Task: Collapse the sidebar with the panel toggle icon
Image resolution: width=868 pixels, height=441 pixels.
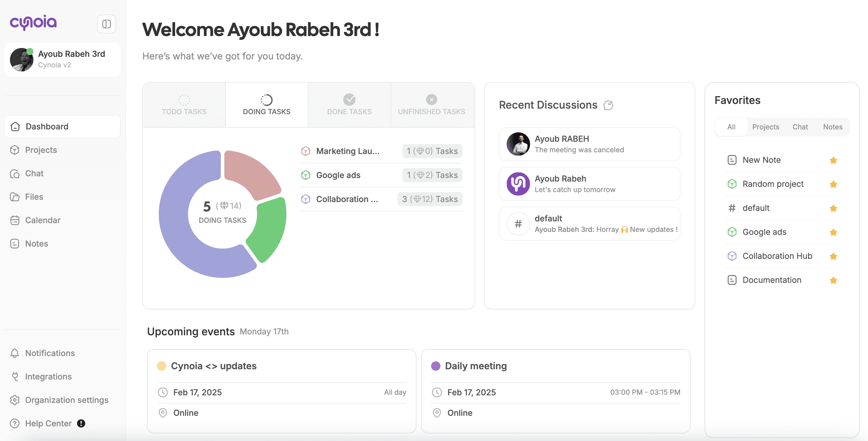Action: (x=107, y=24)
